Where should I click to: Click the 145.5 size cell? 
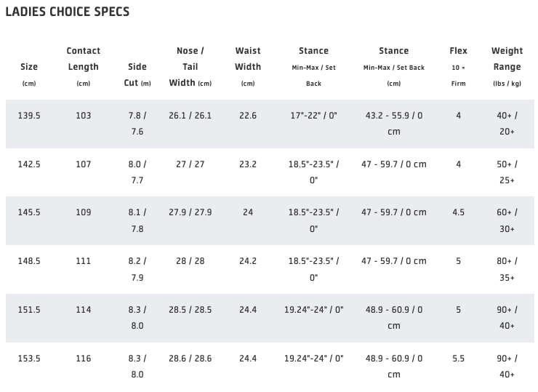pos(29,212)
